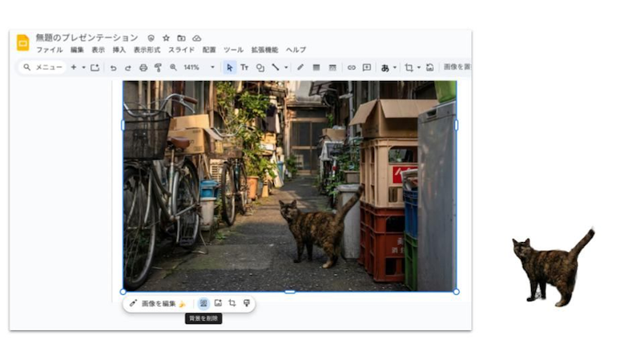The image size is (644, 355).
Task: Click the undo arrow in the toolbar
Action: [x=114, y=67]
